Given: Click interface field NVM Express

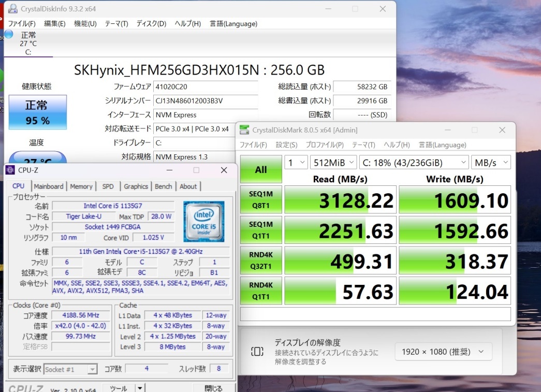Looking at the screenshot, I should 206,115.
